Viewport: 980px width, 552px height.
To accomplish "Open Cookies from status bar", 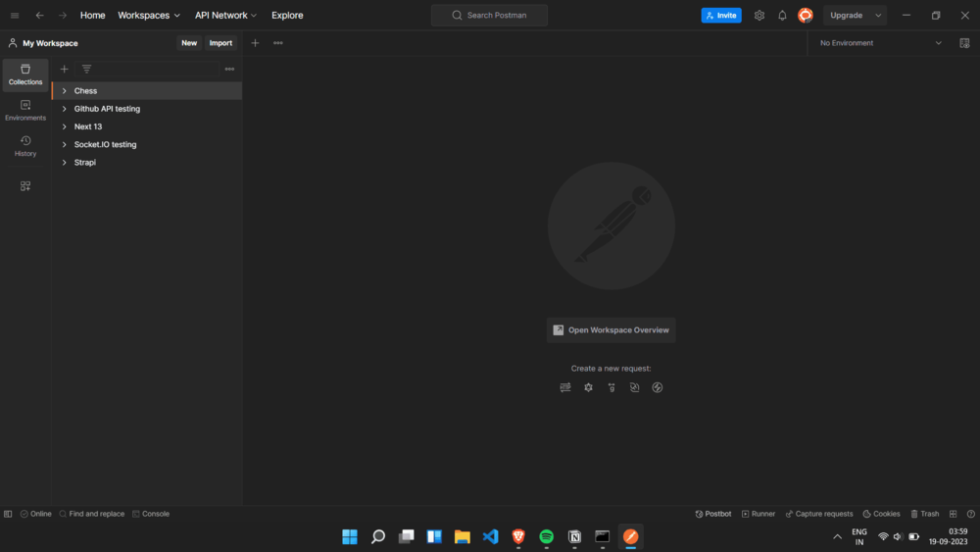I will (881, 514).
